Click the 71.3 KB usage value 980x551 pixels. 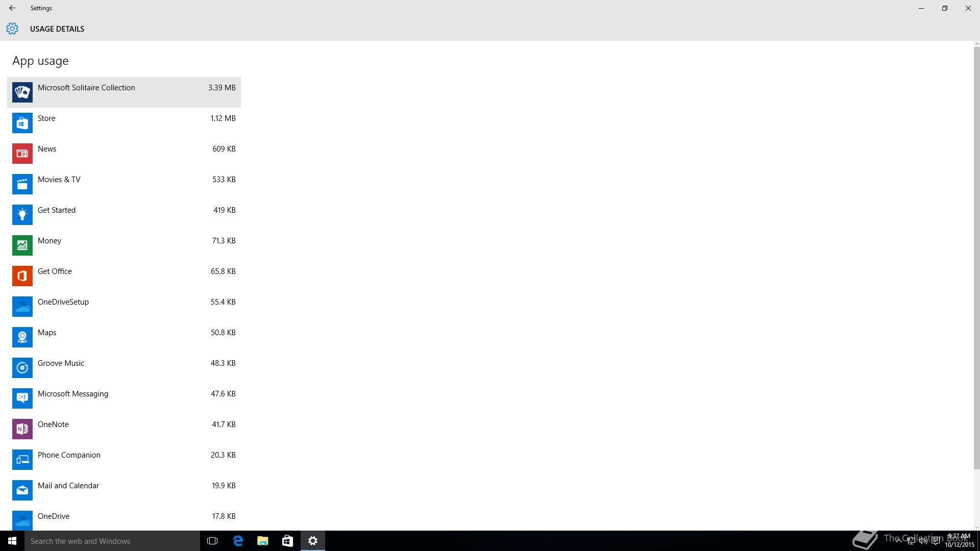(224, 241)
